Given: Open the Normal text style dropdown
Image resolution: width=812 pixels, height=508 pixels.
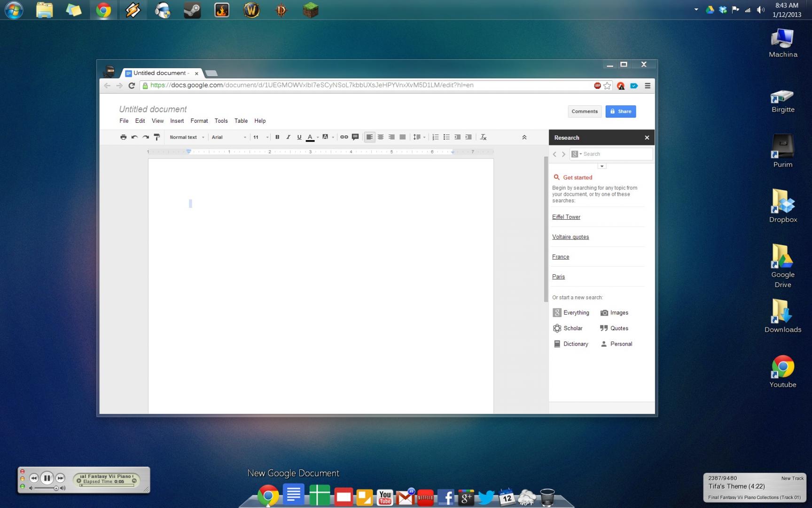Looking at the screenshot, I should (x=187, y=137).
